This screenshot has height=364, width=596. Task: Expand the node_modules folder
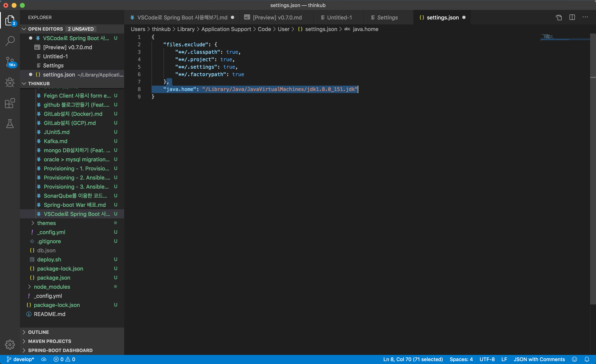pos(30,287)
